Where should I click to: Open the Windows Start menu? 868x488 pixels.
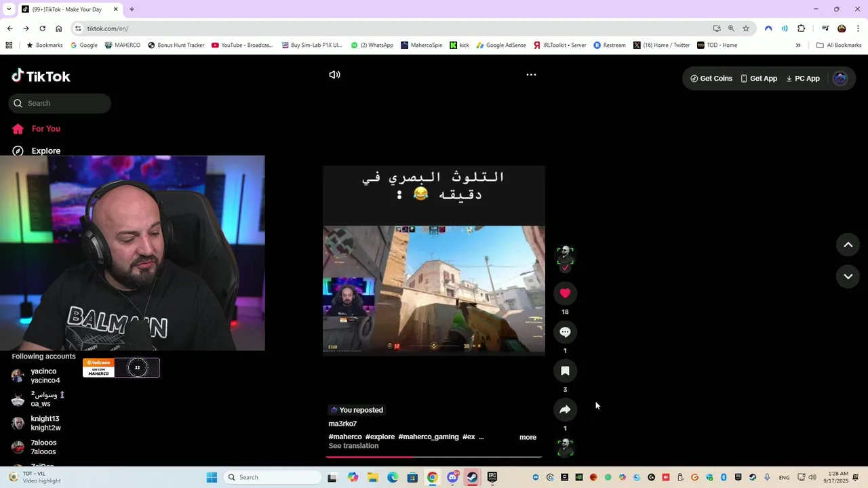(212, 477)
